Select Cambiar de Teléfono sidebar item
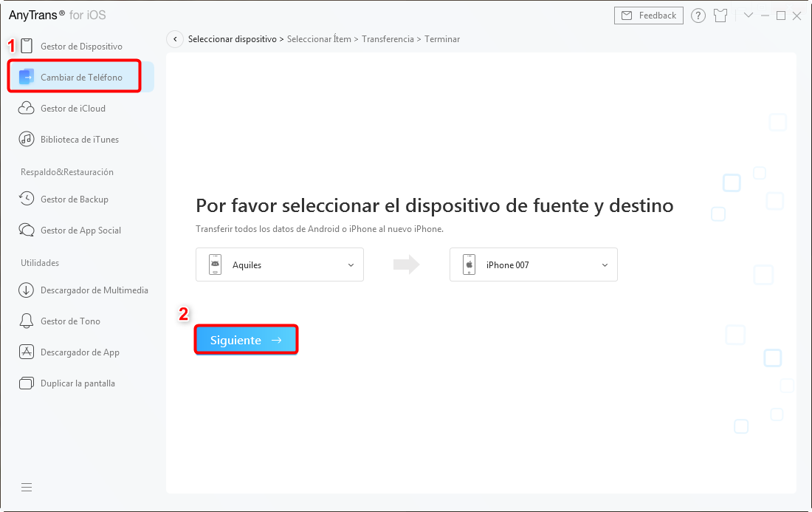 pyautogui.click(x=81, y=78)
